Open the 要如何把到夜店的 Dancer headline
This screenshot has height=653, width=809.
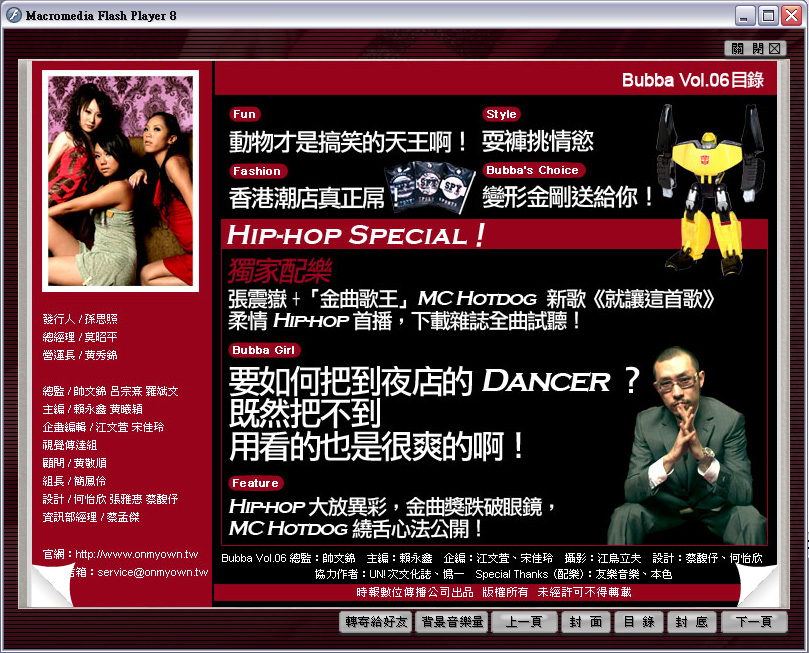434,381
